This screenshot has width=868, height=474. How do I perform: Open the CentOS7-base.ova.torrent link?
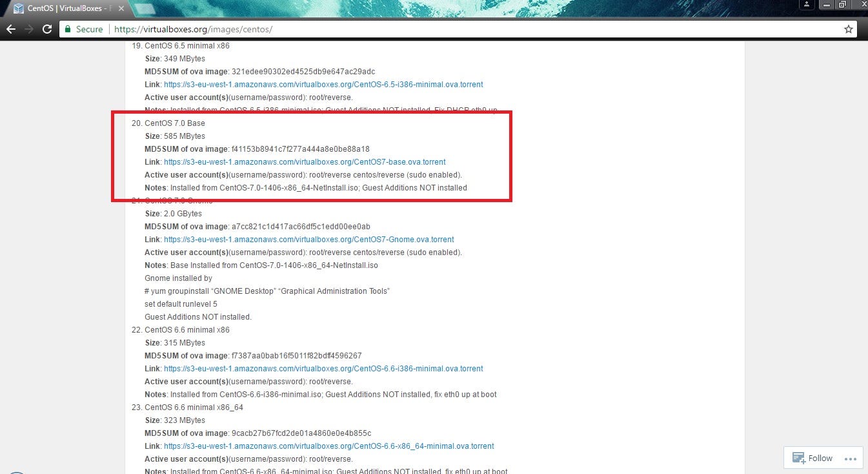(x=305, y=162)
